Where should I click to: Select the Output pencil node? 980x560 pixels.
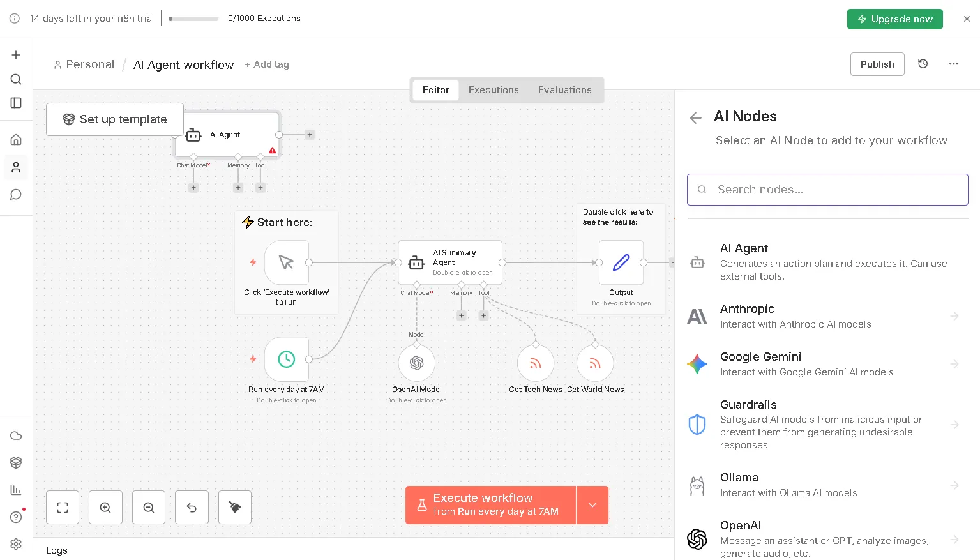[621, 262]
